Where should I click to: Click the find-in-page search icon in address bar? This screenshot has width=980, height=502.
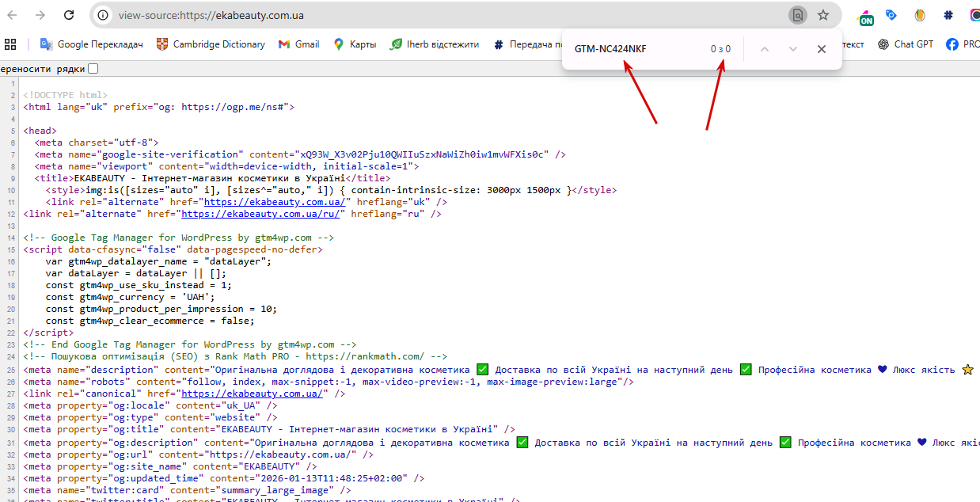coord(798,15)
